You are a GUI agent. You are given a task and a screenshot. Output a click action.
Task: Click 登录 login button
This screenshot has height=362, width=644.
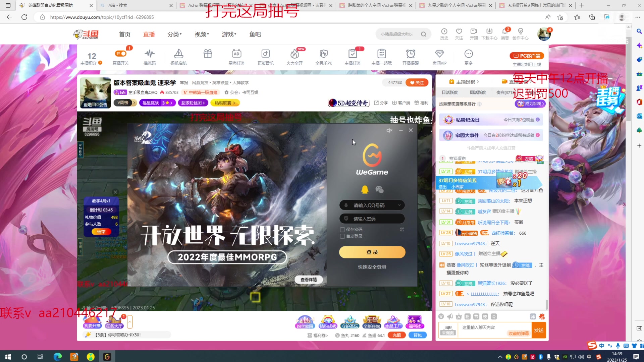(372, 252)
